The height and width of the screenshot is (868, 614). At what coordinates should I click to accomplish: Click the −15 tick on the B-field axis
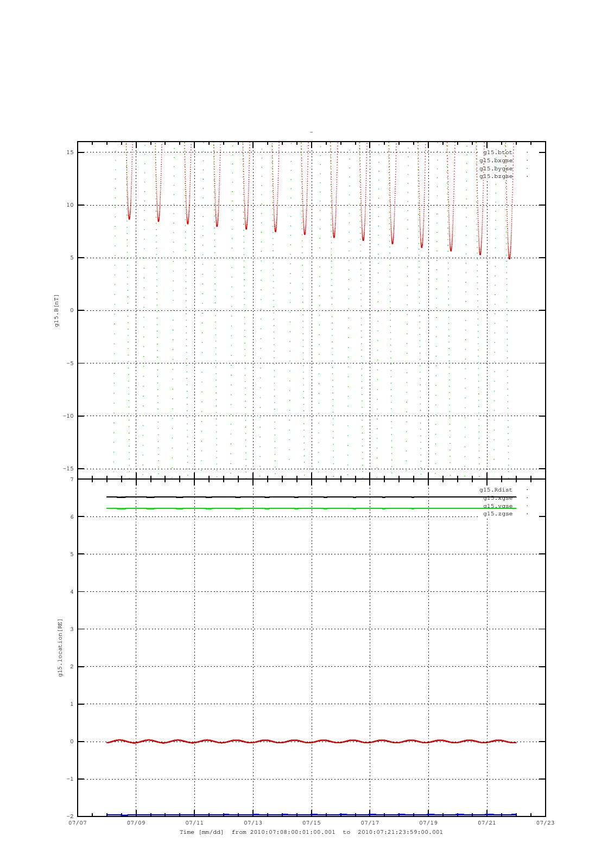(x=68, y=469)
